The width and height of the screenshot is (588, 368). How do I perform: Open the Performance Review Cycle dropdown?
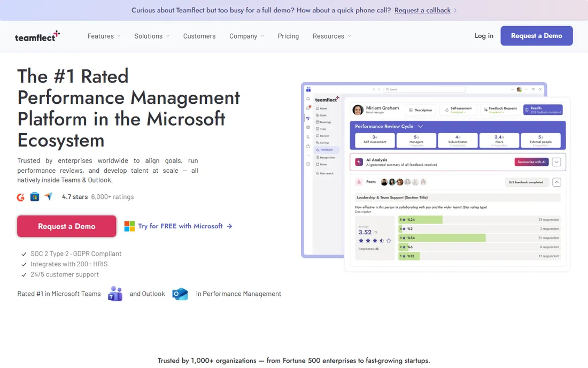click(420, 126)
